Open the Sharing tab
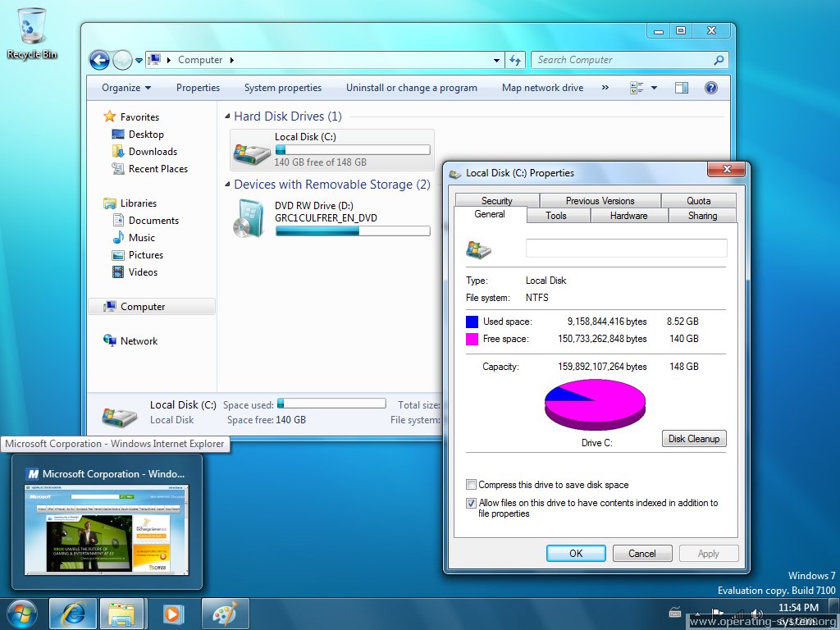 click(702, 216)
